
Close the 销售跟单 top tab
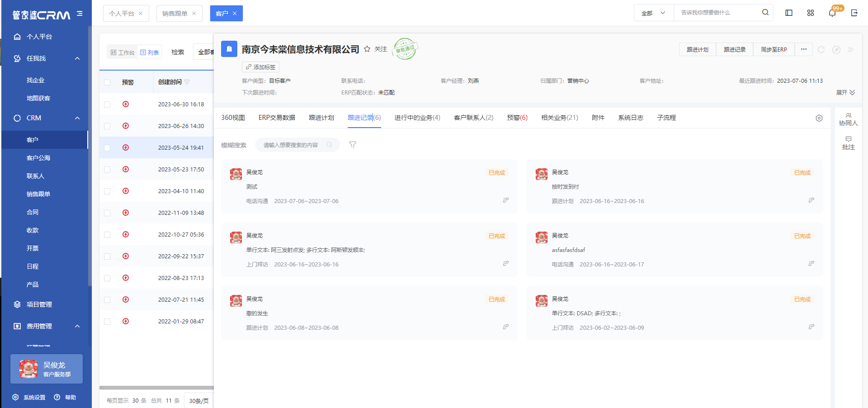coord(194,14)
